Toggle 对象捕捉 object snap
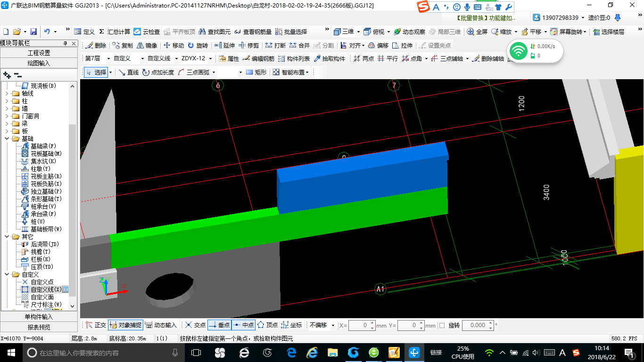 click(125, 325)
